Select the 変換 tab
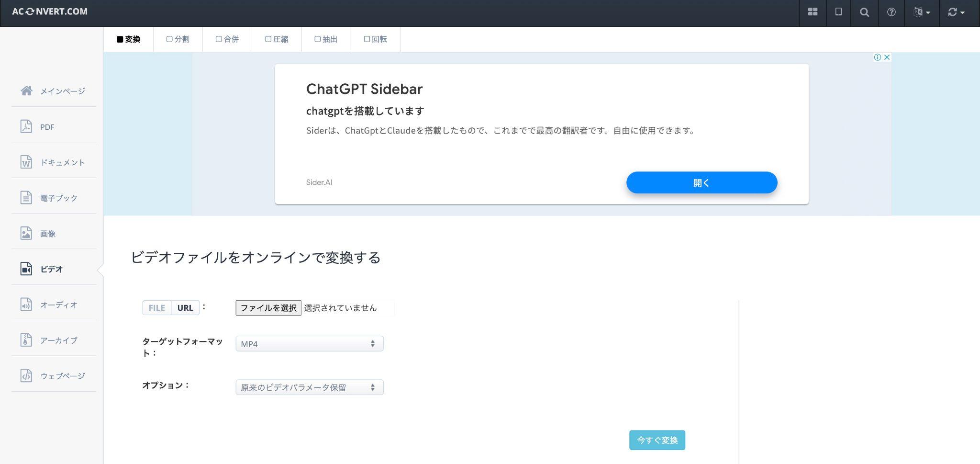The width and height of the screenshot is (980, 464). [x=128, y=39]
